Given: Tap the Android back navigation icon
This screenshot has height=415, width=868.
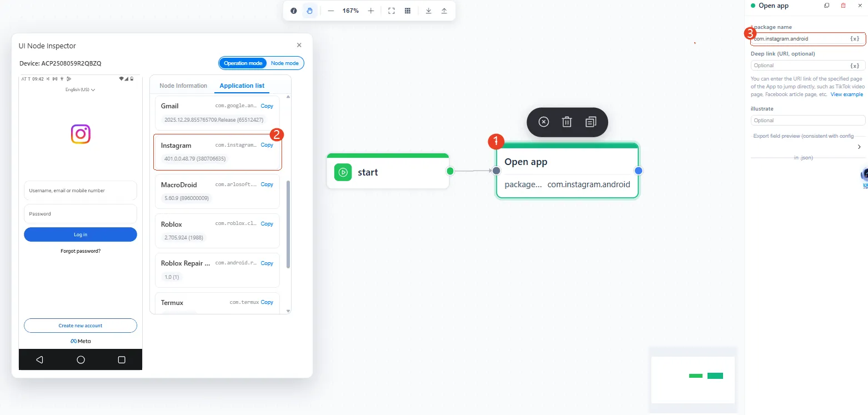Looking at the screenshot, I should click(39, 359).
